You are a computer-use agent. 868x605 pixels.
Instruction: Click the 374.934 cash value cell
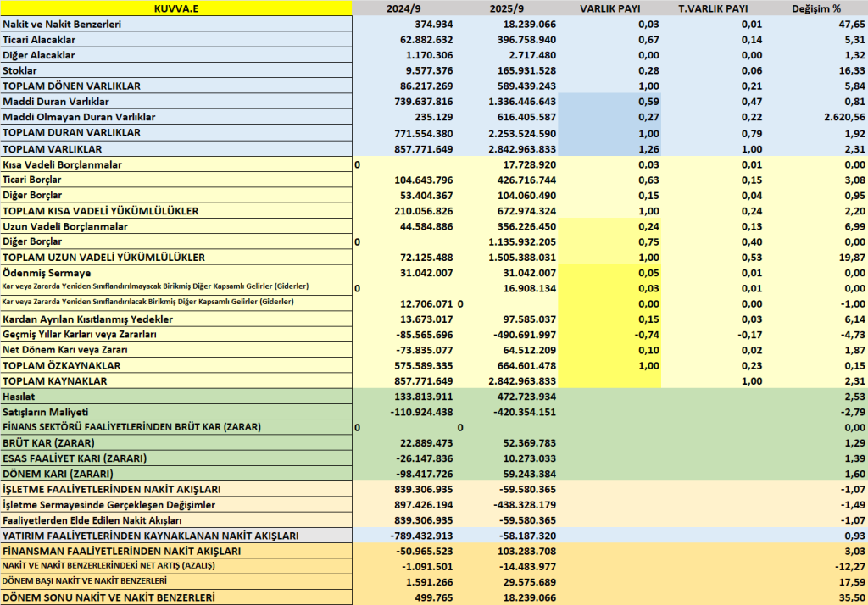433,25
